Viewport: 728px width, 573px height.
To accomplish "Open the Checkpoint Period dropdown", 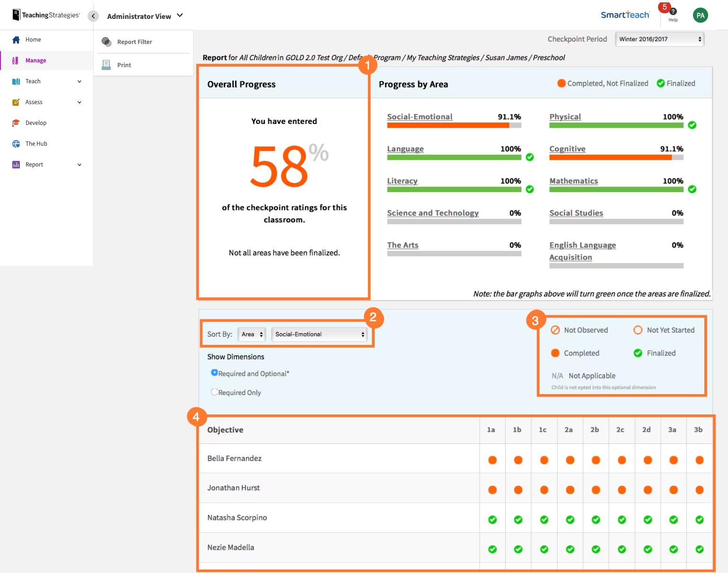I will (659, 39).
